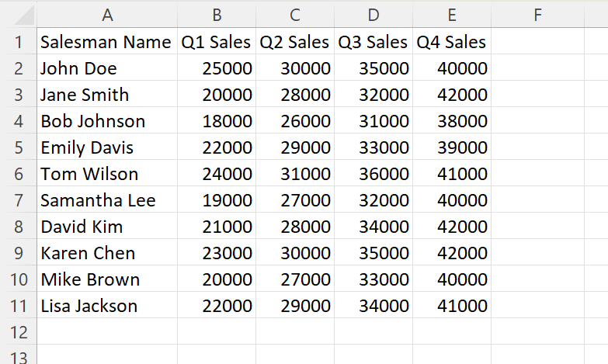Select column D header

tap(373, 14)
